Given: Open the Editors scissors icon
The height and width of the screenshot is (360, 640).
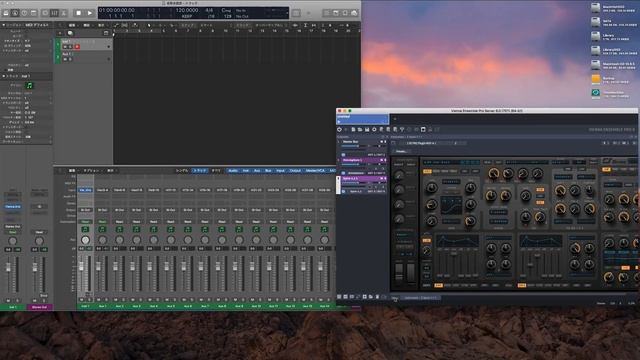Looking at the screenshot, I should tap(64, 13).
